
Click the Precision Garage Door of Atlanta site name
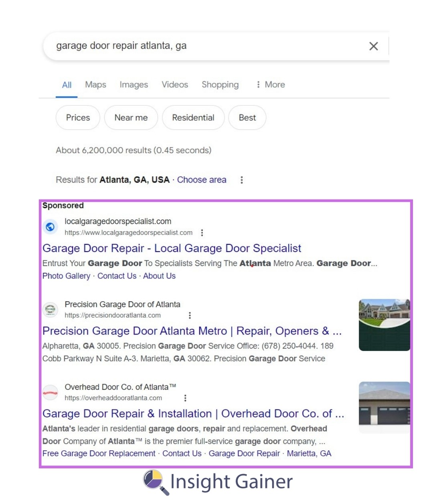(x=122, y=304)
